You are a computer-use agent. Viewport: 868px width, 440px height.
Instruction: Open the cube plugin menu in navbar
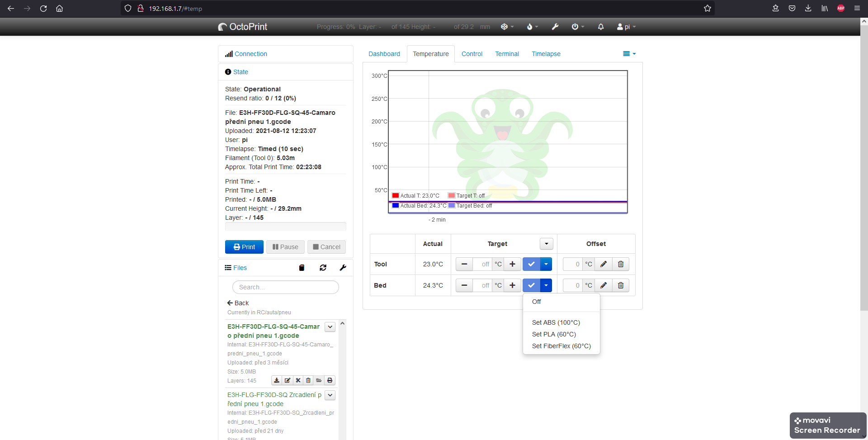(507, 27)
